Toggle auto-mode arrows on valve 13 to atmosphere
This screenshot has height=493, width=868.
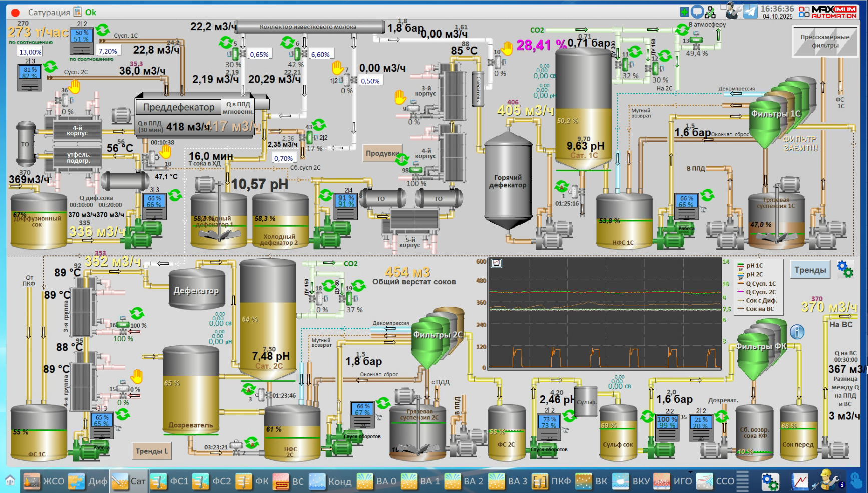pyautogui.click(x=682, y=30)
